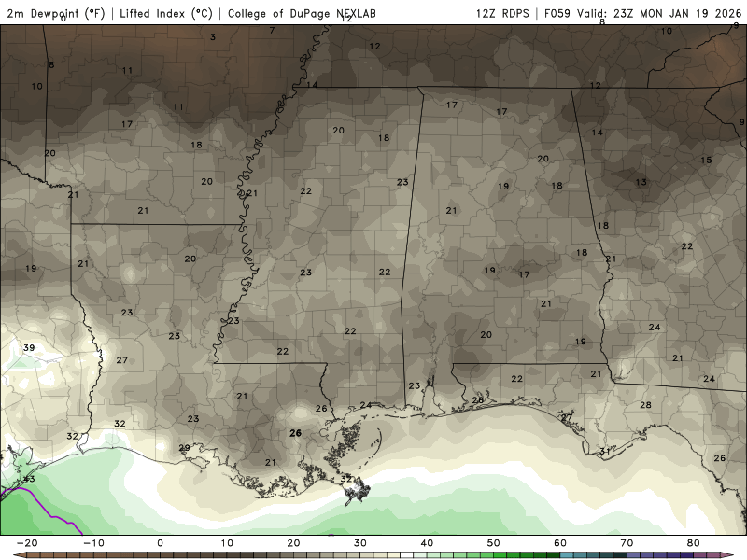
Task: Click the 70 label on the color scale
Action: point(627,543)
